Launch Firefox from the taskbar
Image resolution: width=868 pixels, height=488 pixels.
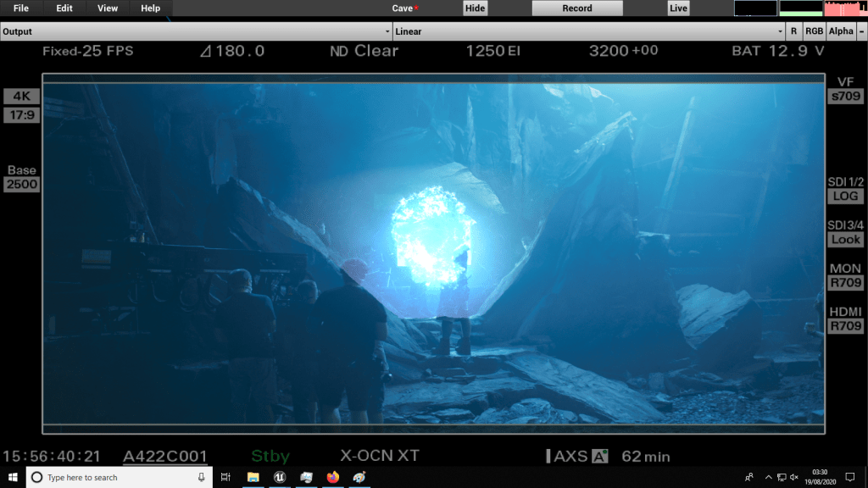(332, 478)
